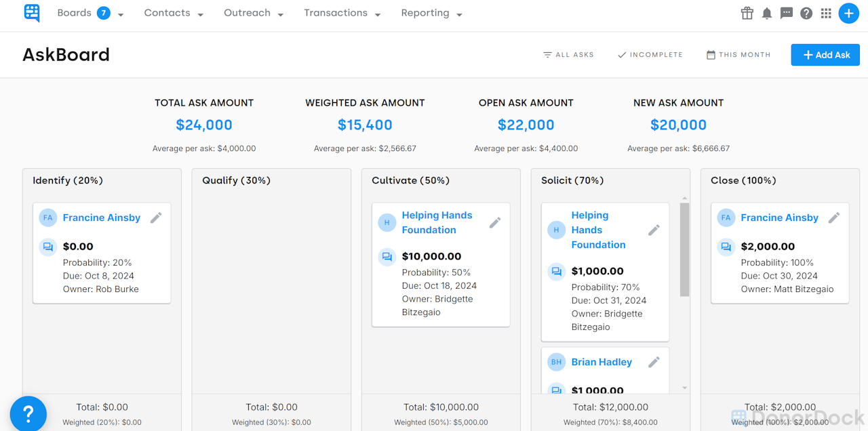Expand the Reporting dropdown menu
Screen dimensions: 868x431
431,14
